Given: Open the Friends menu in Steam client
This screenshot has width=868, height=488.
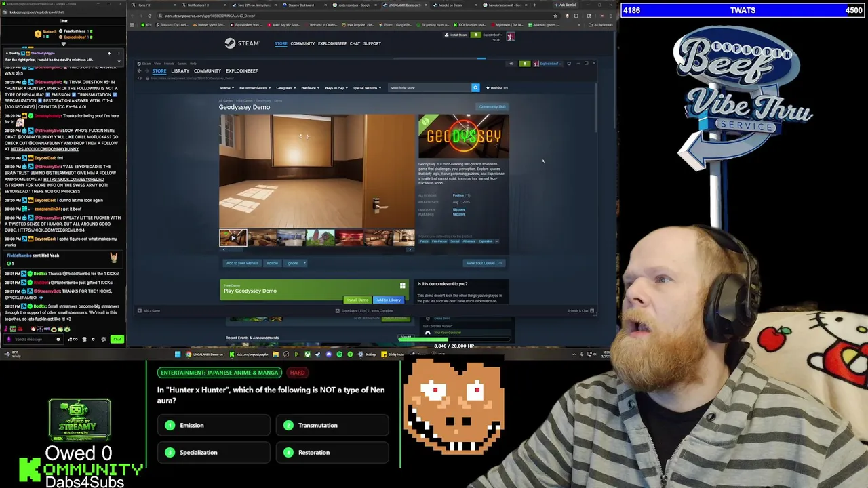Looking at the screenshot, I should (169, 64).
